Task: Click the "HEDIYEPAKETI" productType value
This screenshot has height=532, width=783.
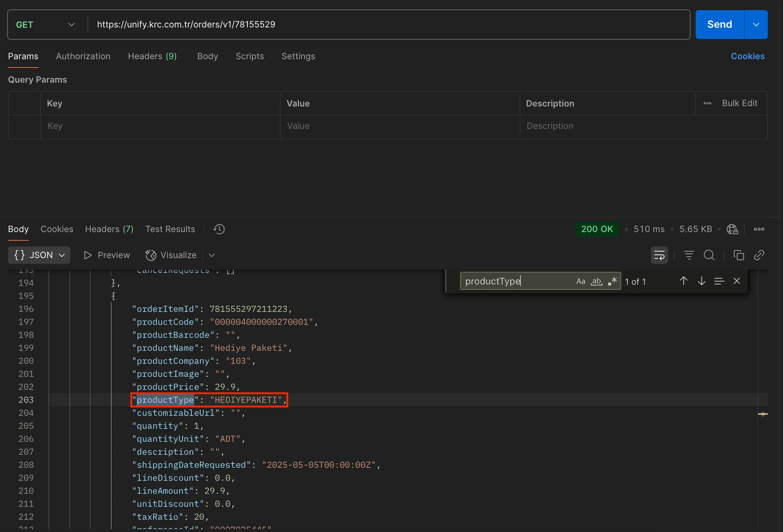Action: click(246, 400)
